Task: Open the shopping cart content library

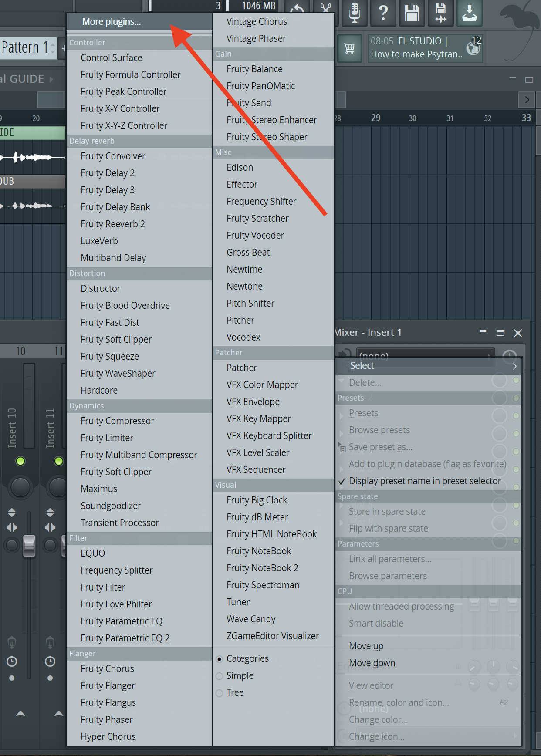Action: 349,48
